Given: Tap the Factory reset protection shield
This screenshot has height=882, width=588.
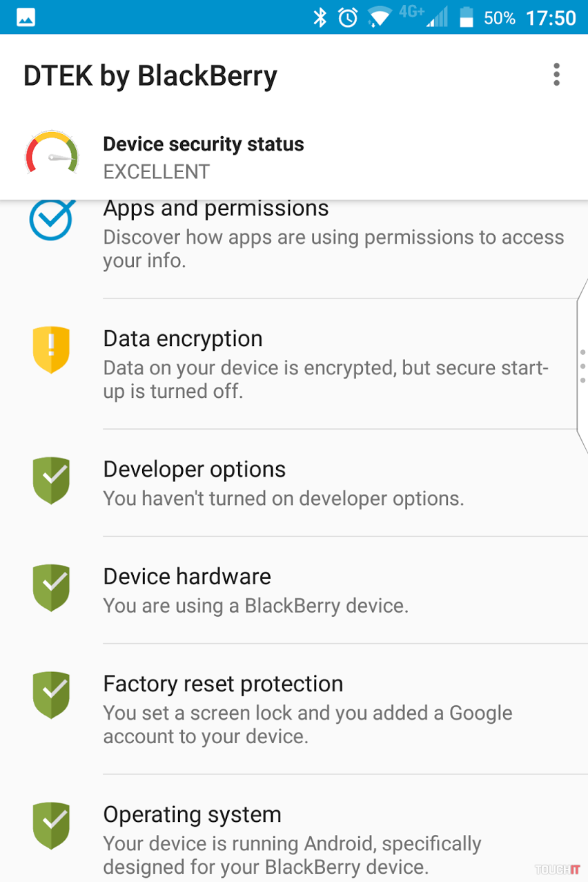Looking at the screenshot, I should point(52,695).
